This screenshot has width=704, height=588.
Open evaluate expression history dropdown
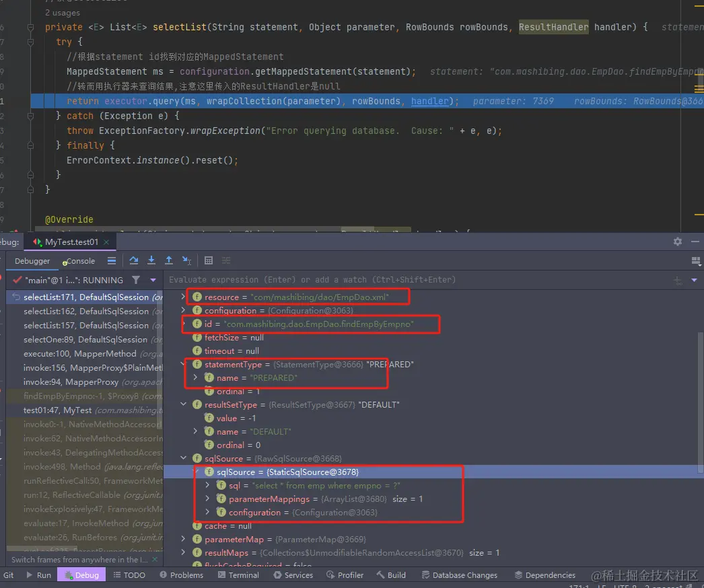[x=694, y=280]
